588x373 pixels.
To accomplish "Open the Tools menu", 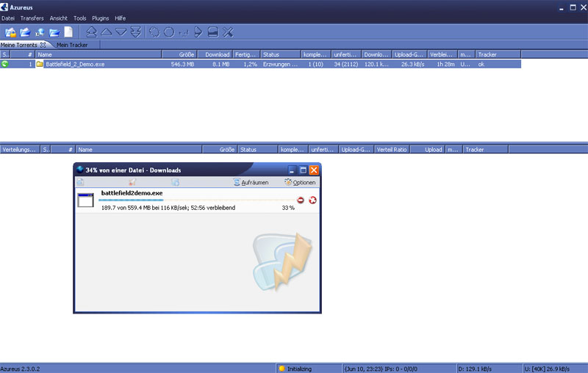I will [79, 18].
